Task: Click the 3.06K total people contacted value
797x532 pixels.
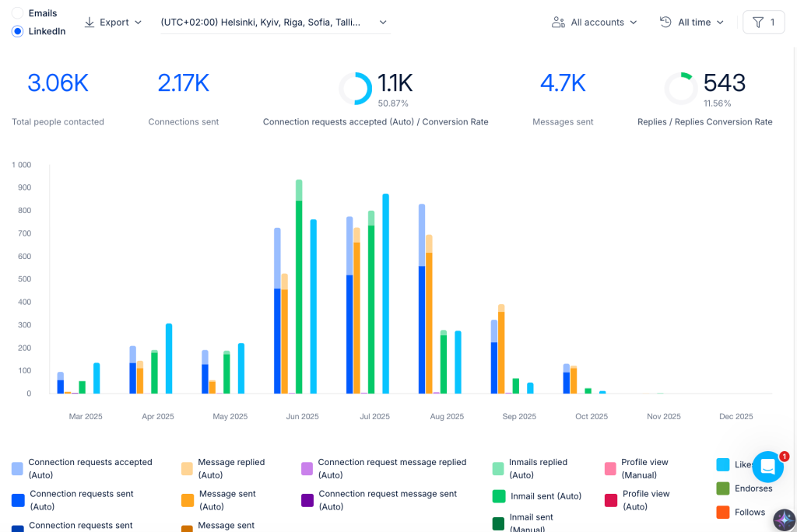Action: [58, 83]
